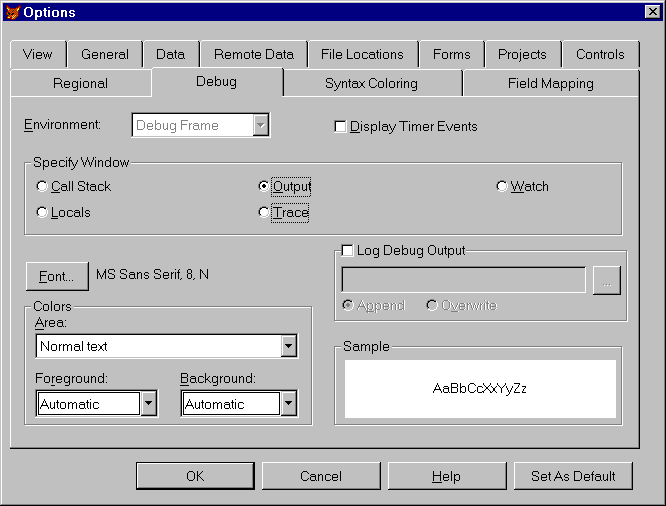Click the log file path input field
This screenshot has height=506, width=666.
(x=463, y=280)
